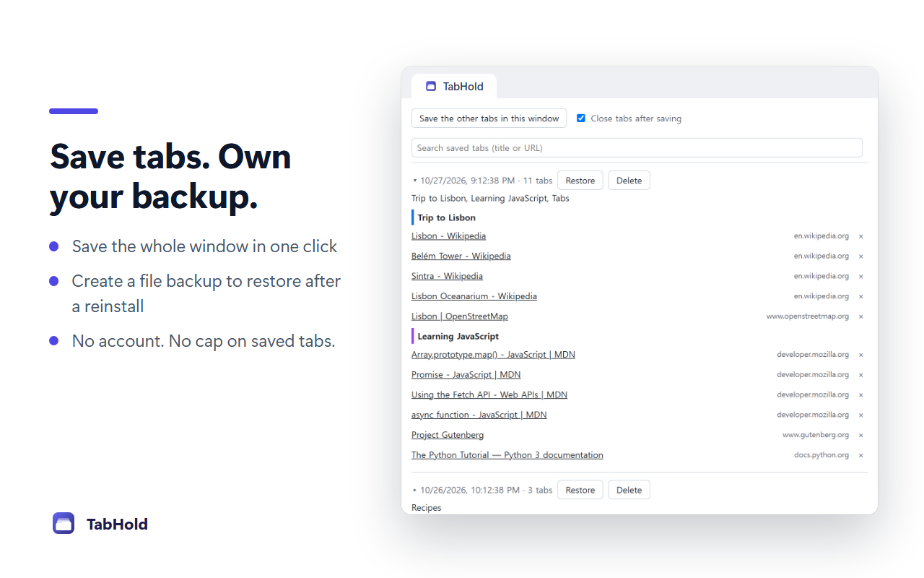
Task: Remove Lisbon | OpenStreetMap with its x
Action: pos(861,317)
